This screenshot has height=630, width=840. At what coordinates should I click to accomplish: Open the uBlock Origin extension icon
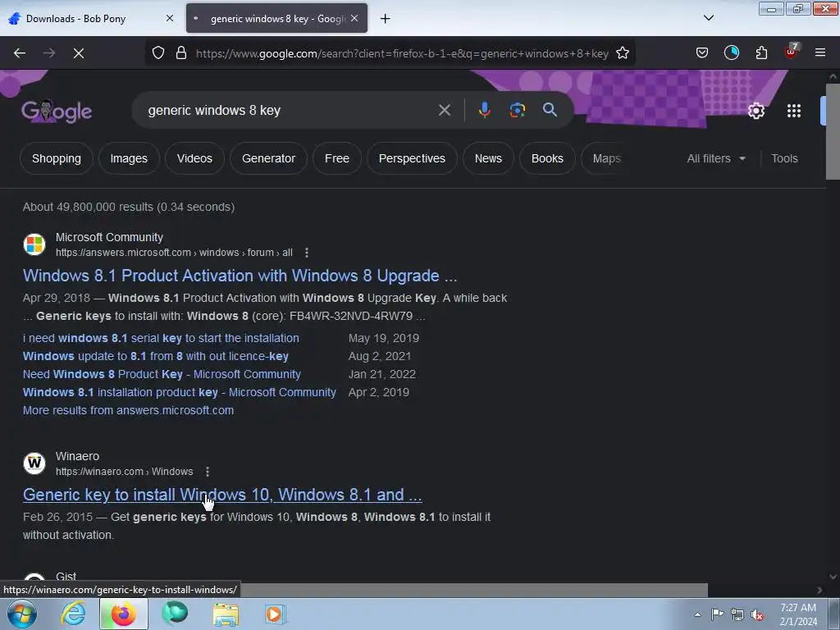pyautogui.click(x=791, y=52)
